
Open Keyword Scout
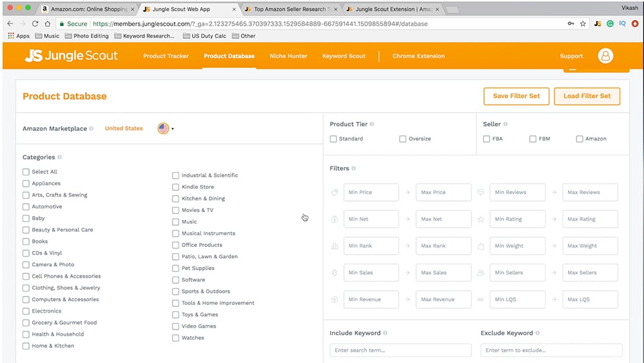[344, 56]
